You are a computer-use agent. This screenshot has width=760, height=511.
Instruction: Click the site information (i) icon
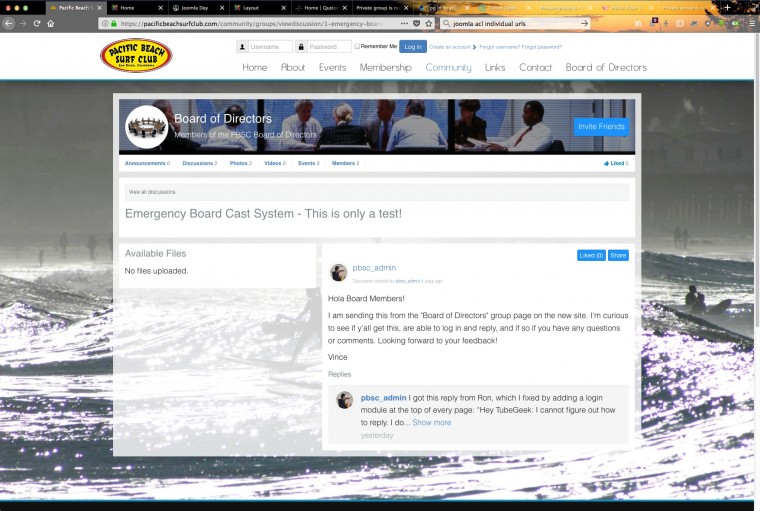point(105,23)
